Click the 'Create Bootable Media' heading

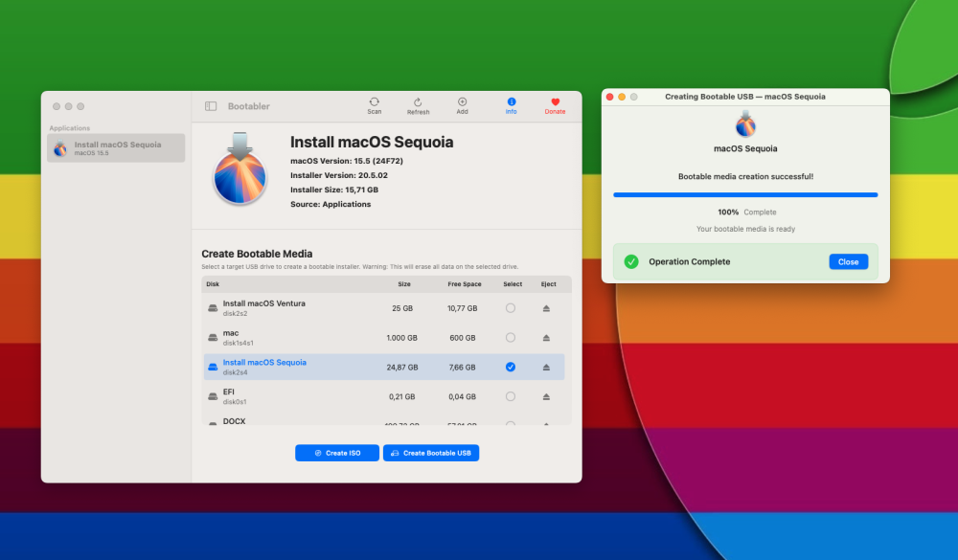point(257,254)
